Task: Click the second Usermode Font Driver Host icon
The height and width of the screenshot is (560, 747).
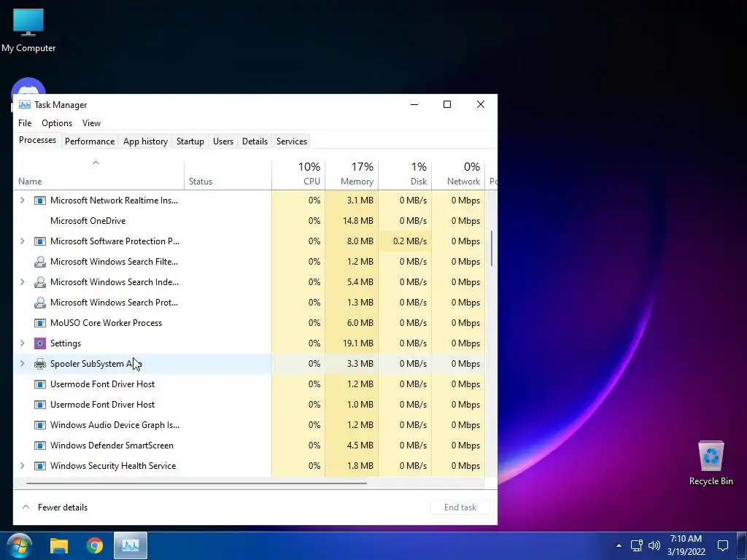Action: 40,405
